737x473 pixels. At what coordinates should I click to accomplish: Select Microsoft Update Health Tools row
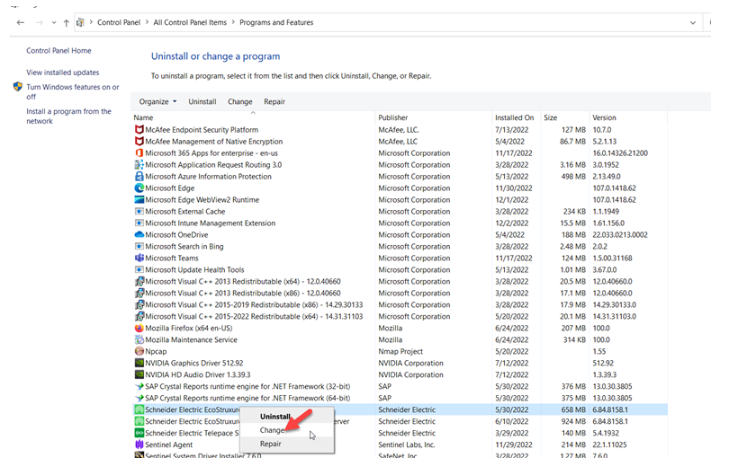[400, 270]
